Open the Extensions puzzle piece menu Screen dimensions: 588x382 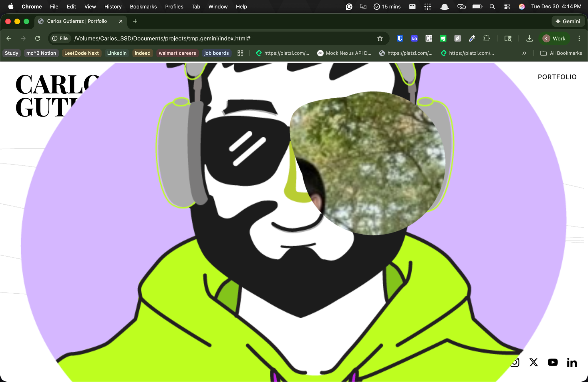(x=487, y=38)
